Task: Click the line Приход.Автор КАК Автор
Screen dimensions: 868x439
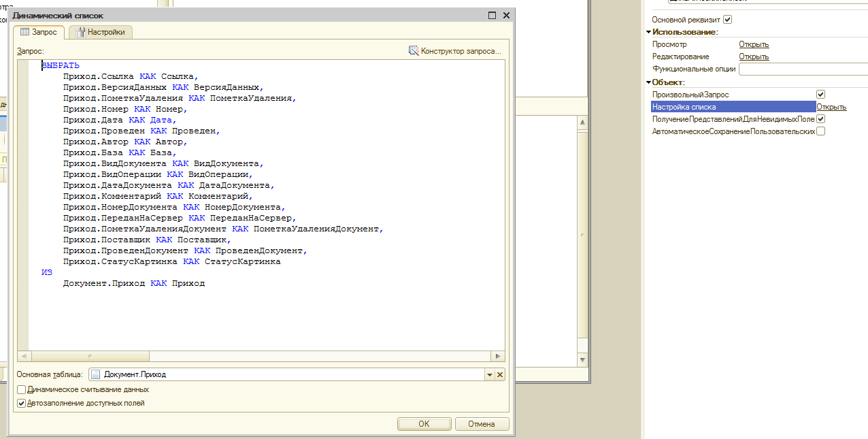Action: click(x=125, y=142)
